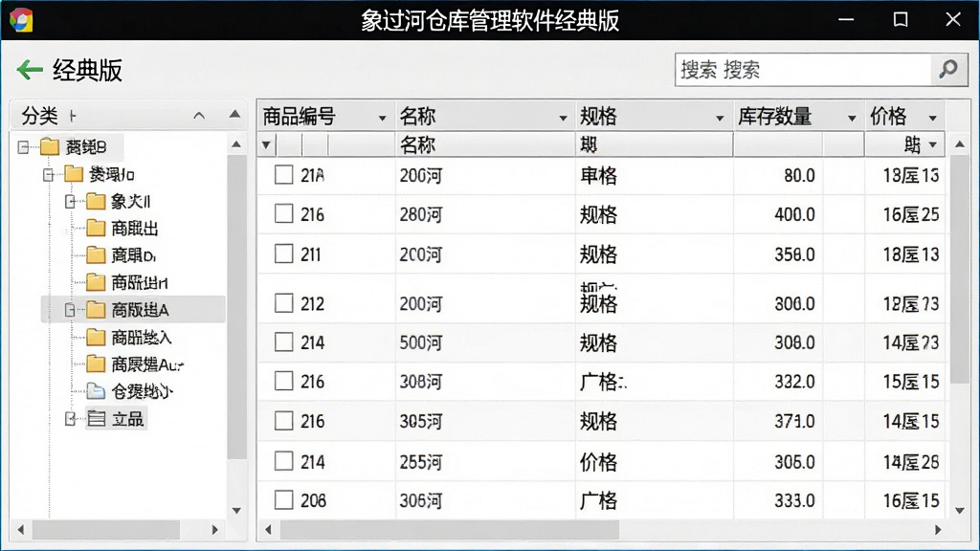Click the table's horizontal scrollbar thumb
The width and height of the screenshot is (980, 551).
[450, 530]
